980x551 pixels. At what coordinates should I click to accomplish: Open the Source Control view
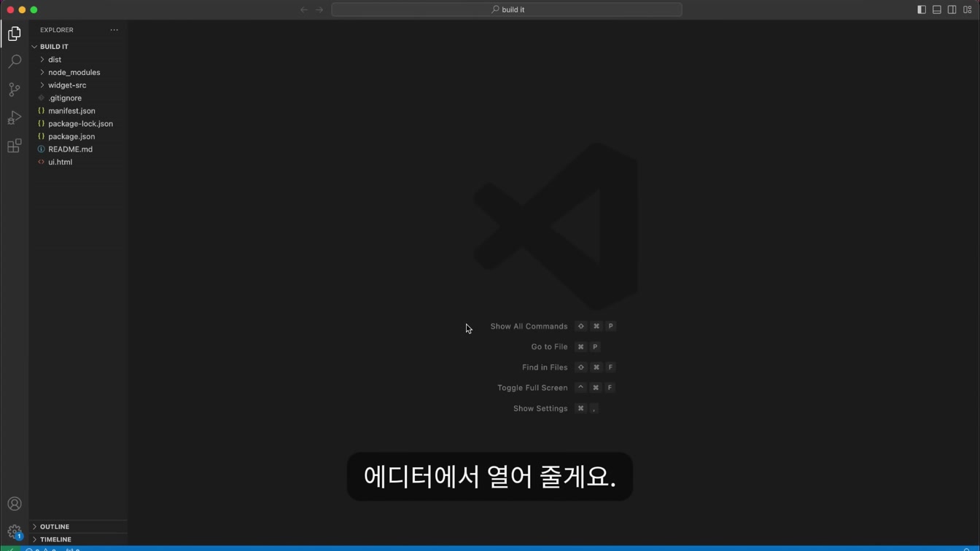[15, 90]
